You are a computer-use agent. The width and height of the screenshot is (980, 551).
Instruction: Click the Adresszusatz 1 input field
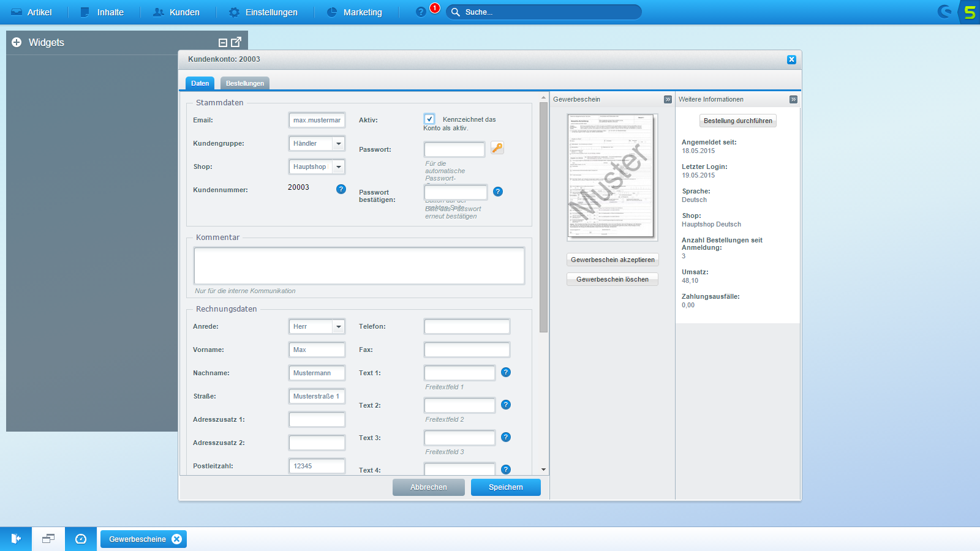(317, 419)
